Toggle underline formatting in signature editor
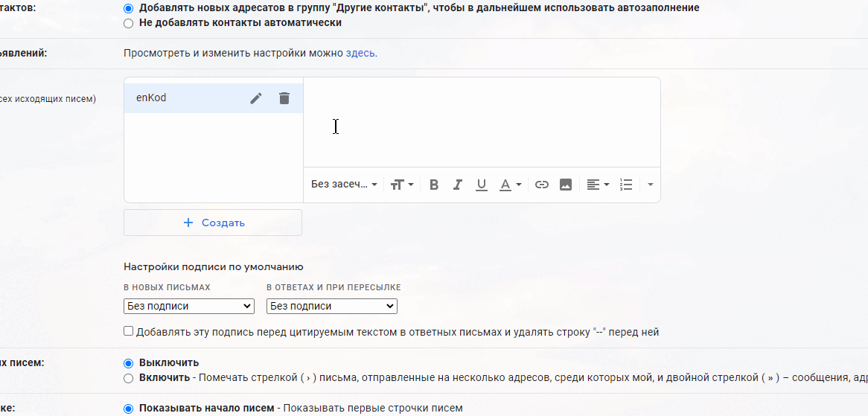868x416 pixels. pos(482,185)
